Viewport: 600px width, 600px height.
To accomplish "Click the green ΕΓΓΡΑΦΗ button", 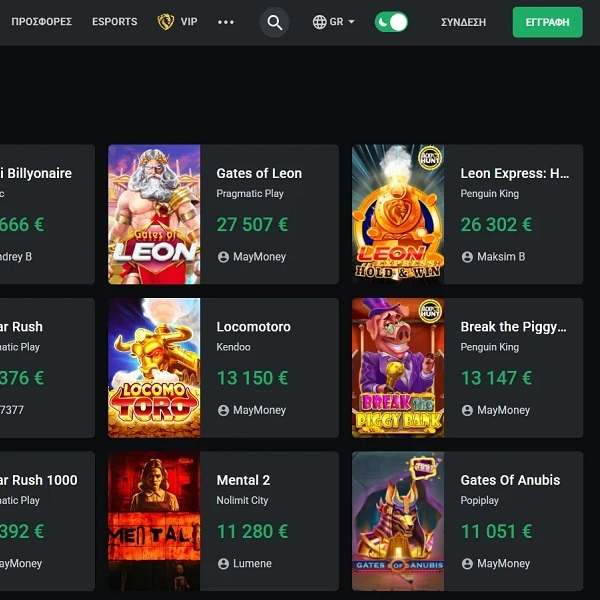I will click(x=548, y=22).
